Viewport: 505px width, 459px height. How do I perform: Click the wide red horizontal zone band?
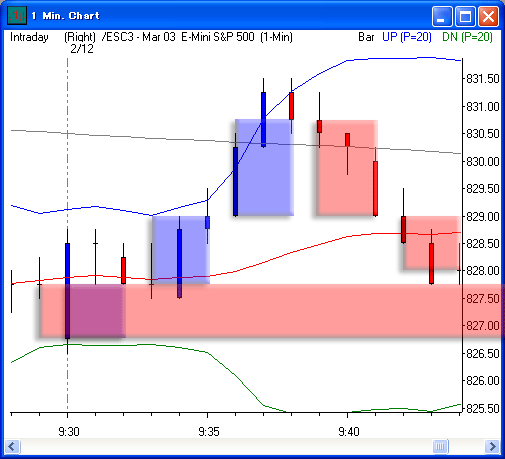click(270, 311)
